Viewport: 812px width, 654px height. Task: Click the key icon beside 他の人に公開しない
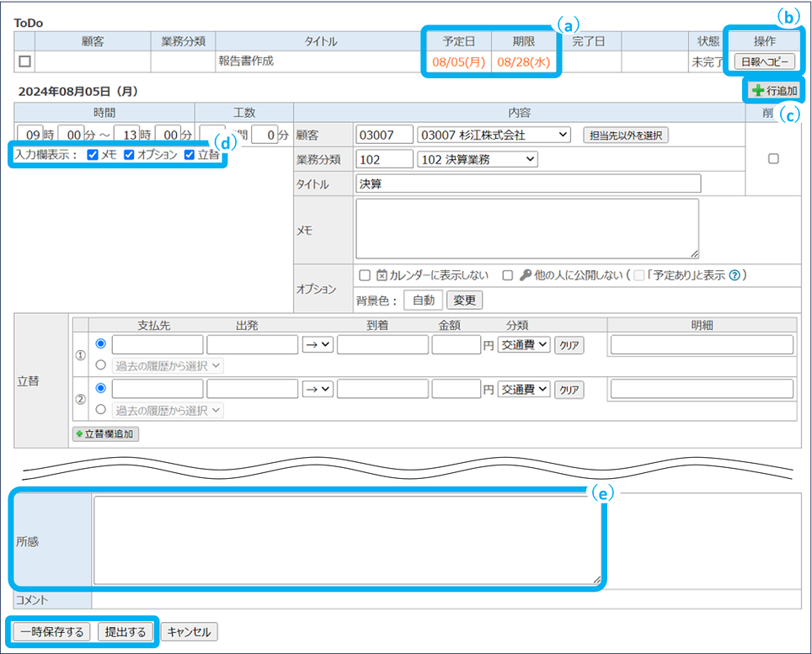point(525,275)
